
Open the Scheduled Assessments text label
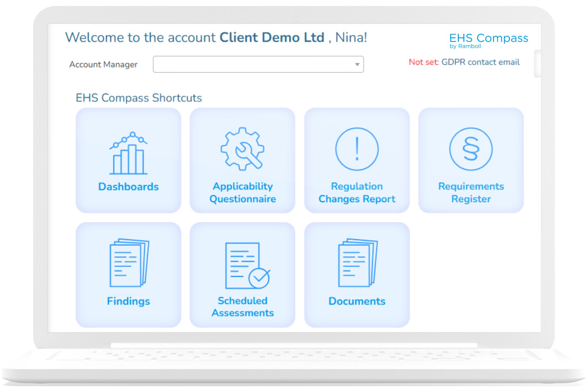pos(243,307)
